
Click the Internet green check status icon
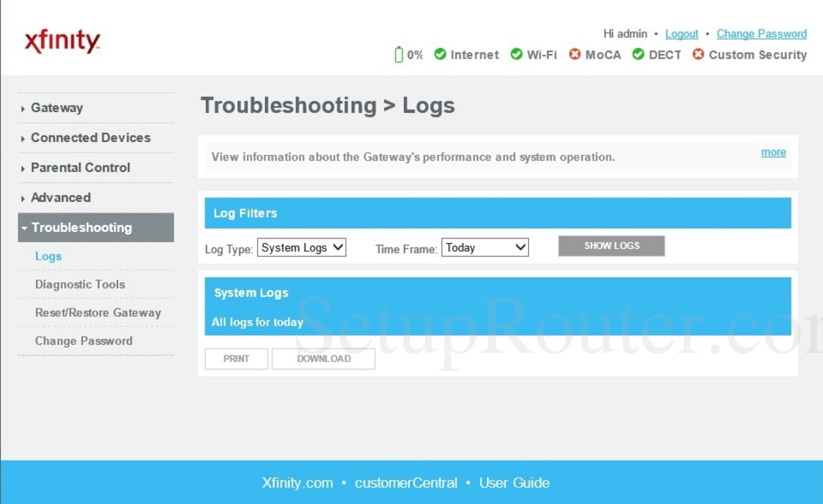click(x=440, y=54)
